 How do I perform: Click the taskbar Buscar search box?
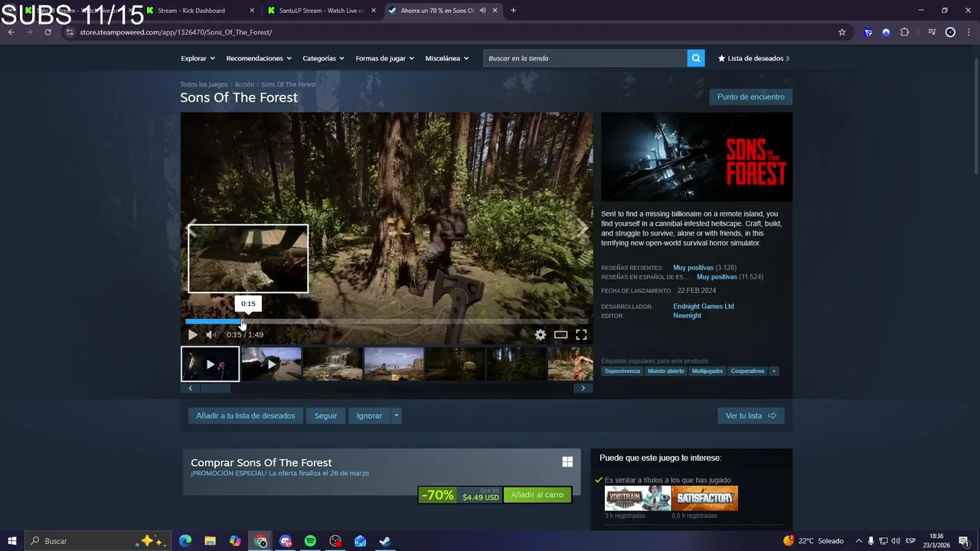(x=98, y=541)
